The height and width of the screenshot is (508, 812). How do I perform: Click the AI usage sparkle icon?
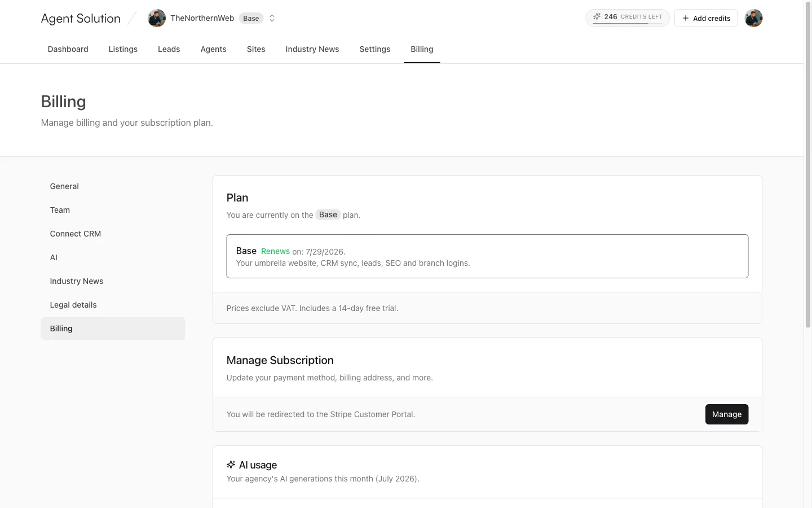[x=231, y=465]
